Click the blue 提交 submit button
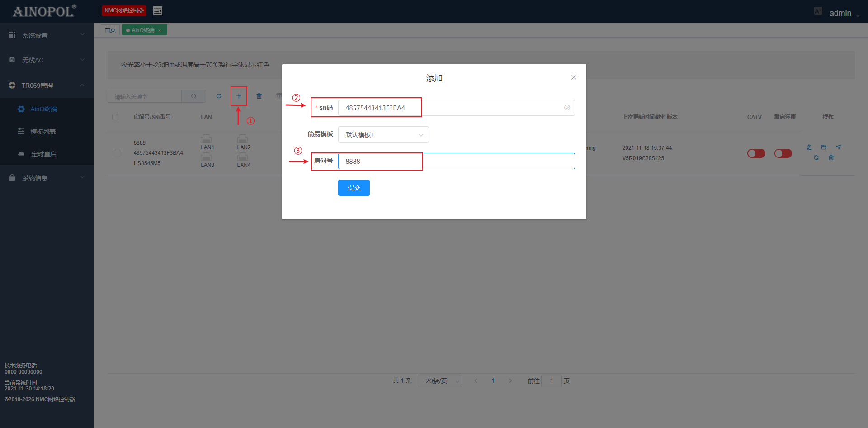Screen dimensions: 868x428 tap(354, 188)
